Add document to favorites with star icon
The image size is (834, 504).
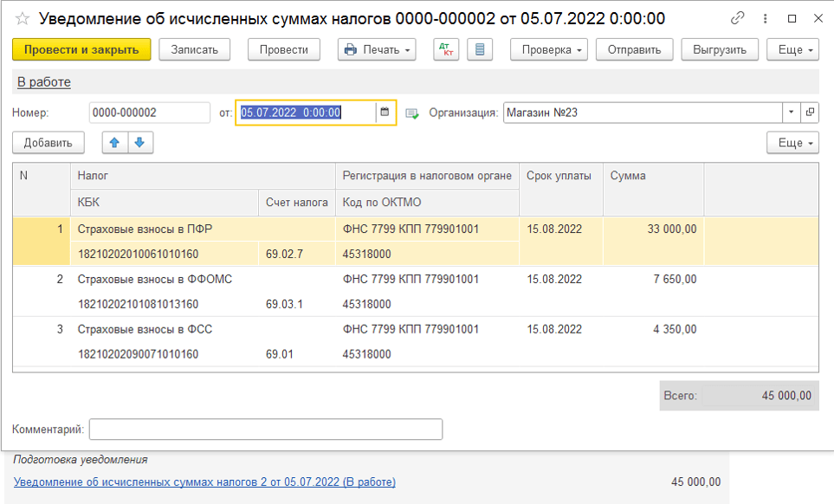click(23, 16)
